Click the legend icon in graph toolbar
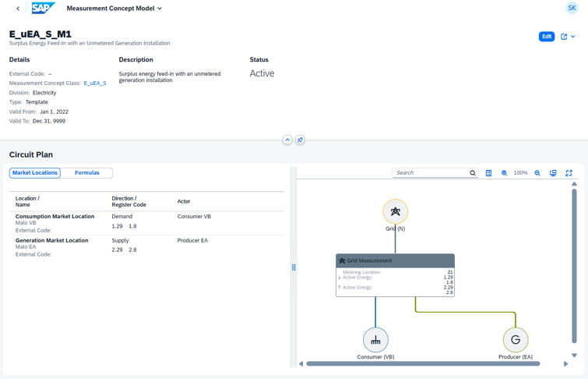 [x=488, y=173]
